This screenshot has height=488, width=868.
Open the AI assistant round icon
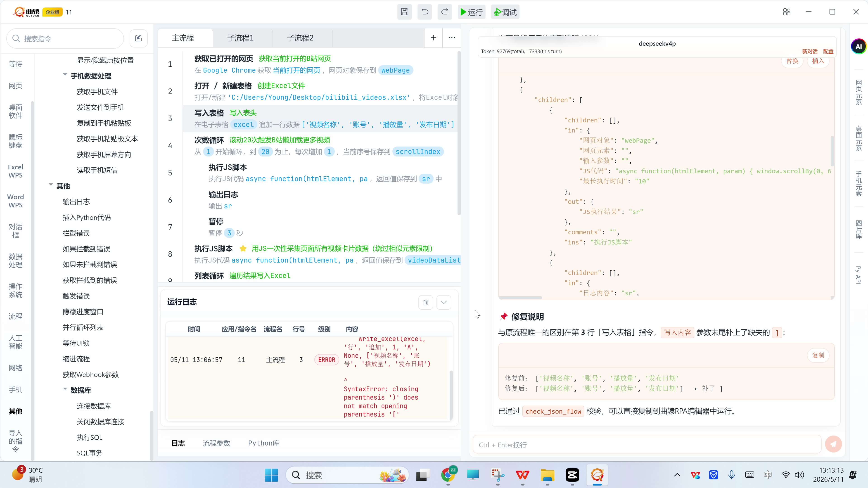858,47
